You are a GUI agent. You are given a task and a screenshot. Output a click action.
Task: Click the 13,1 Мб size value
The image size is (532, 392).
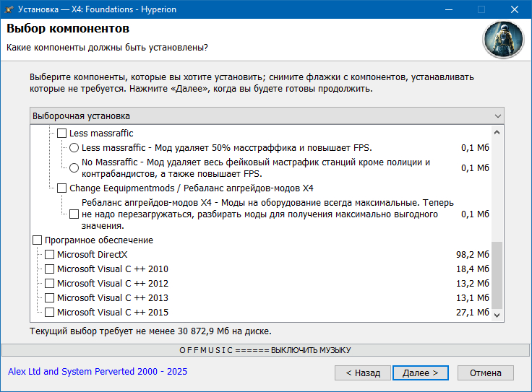pyautogui.click(x=473, y=298)
